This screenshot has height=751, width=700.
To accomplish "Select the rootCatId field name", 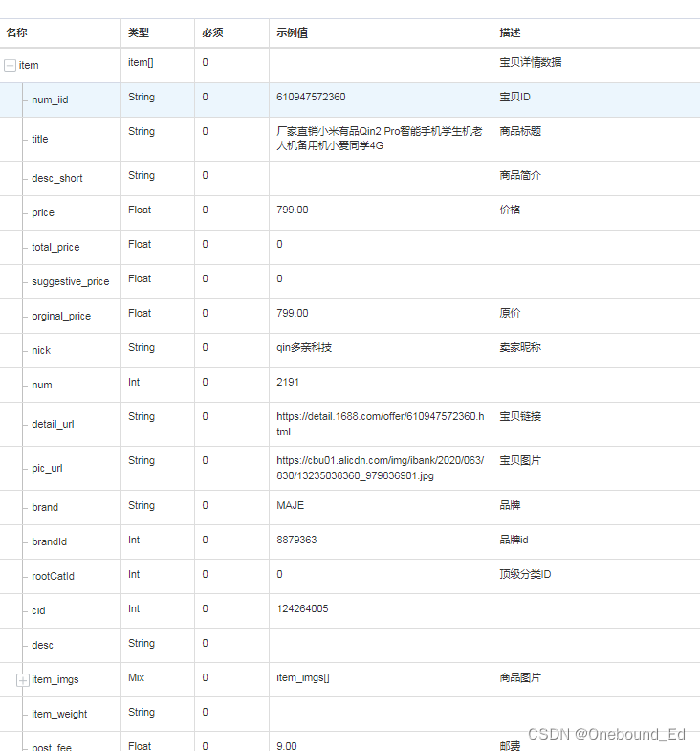I will point(53,576).
